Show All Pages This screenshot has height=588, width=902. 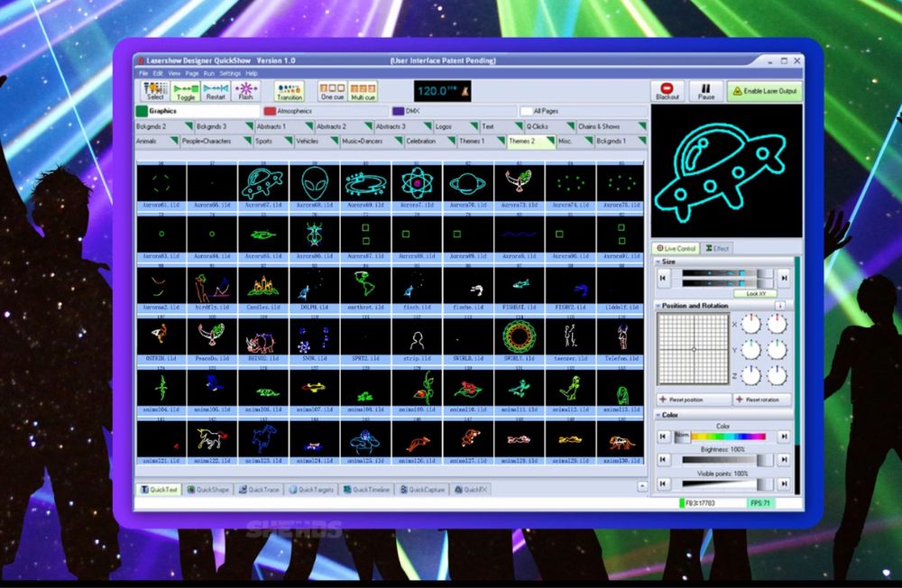pyautogui.click(x=584, y=111)
